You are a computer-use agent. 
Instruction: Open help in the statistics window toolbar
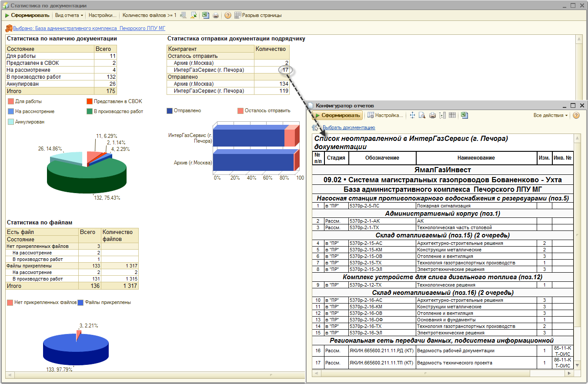tap(227, 15)
